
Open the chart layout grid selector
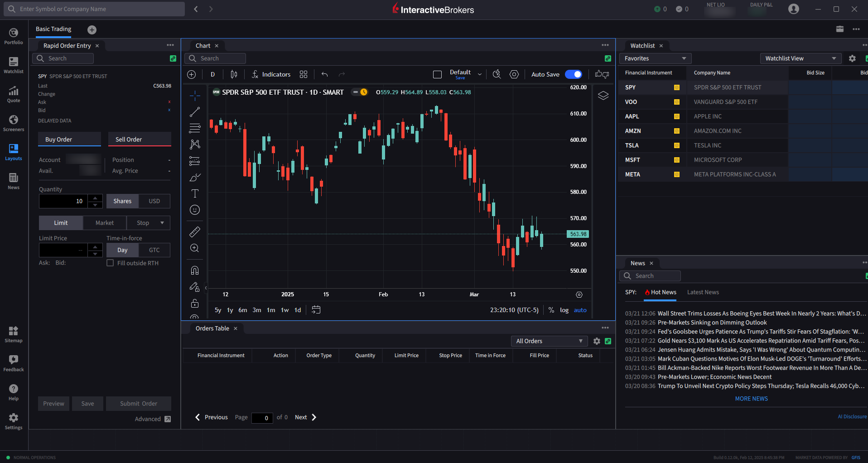click(304, 74)
